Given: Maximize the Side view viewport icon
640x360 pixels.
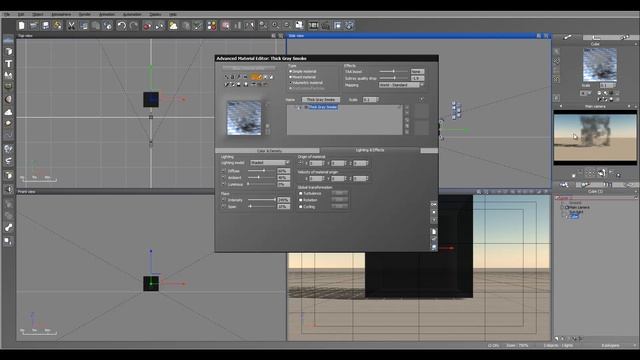Looking at the screenshot, I should click(546, 36).
